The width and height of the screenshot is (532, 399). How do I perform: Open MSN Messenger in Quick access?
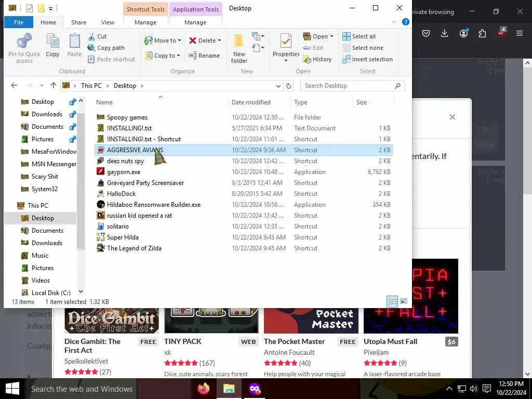pos(48,164)
